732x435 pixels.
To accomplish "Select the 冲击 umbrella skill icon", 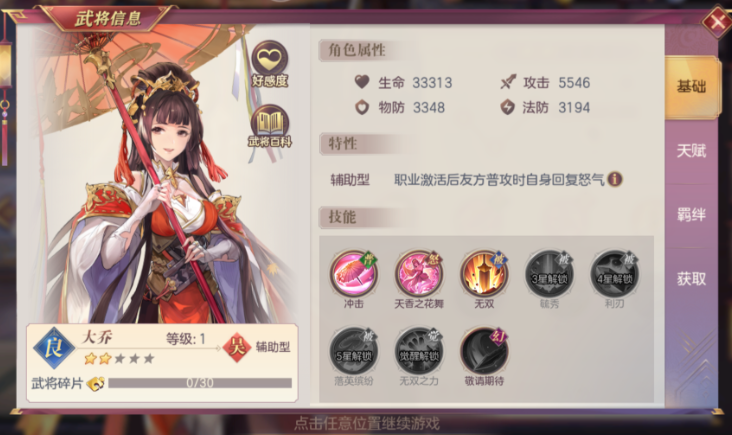I will coord(354,274).
